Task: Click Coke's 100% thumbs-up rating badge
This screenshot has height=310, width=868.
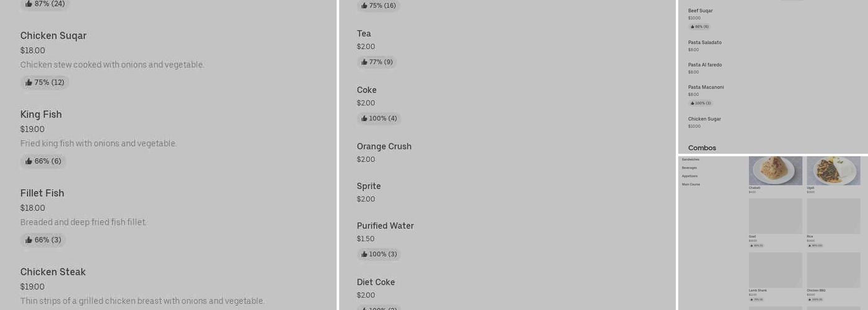Action: click(379, 118)
